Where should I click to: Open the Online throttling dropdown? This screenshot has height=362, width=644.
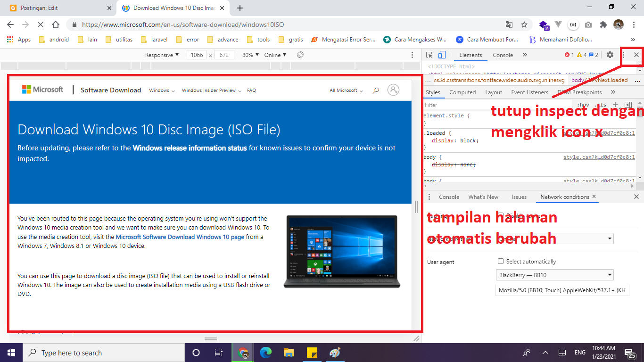(275, 55)
